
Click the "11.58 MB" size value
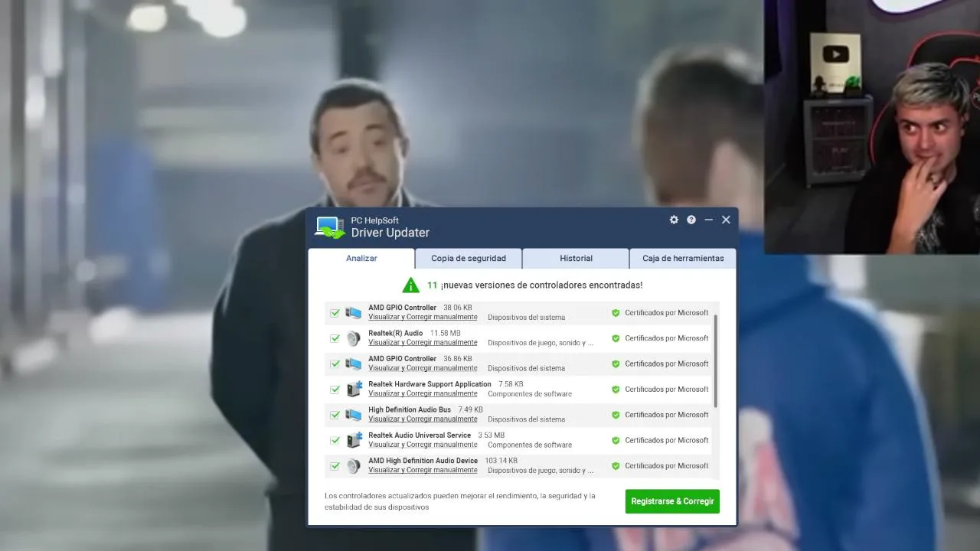coord(446,334)
